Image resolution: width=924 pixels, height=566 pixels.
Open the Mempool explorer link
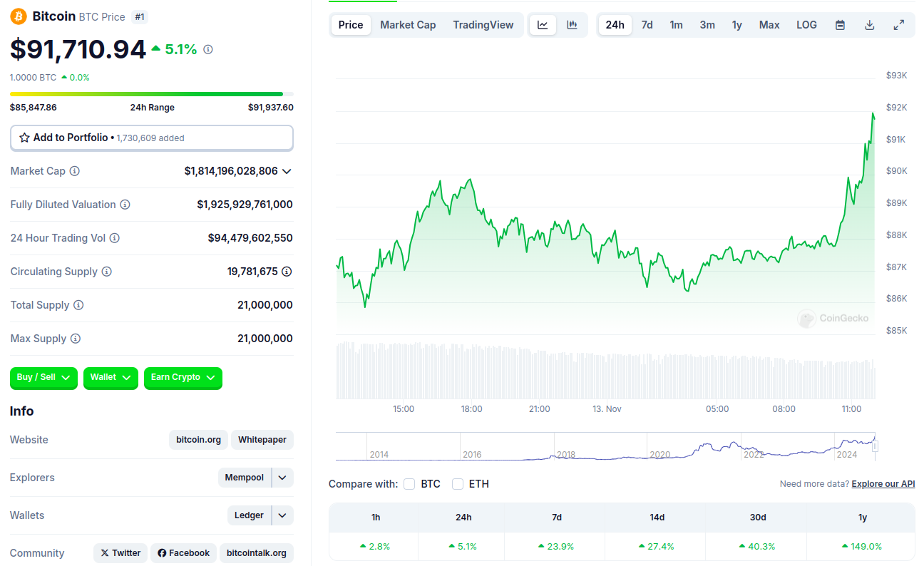[x=245, y=478]
